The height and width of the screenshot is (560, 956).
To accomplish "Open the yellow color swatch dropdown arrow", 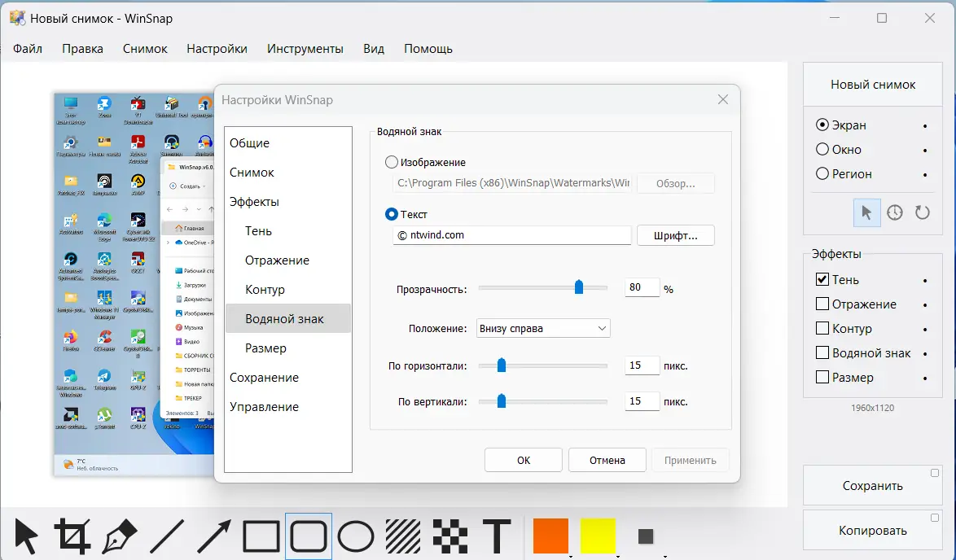I will [x=617, y=556].
